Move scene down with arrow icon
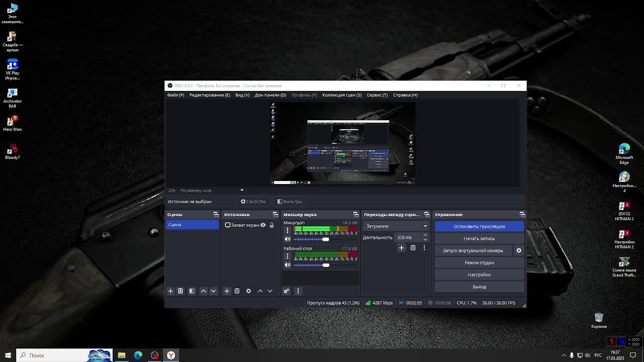This screenshot has height=362, width=644. tap(213, 291)
